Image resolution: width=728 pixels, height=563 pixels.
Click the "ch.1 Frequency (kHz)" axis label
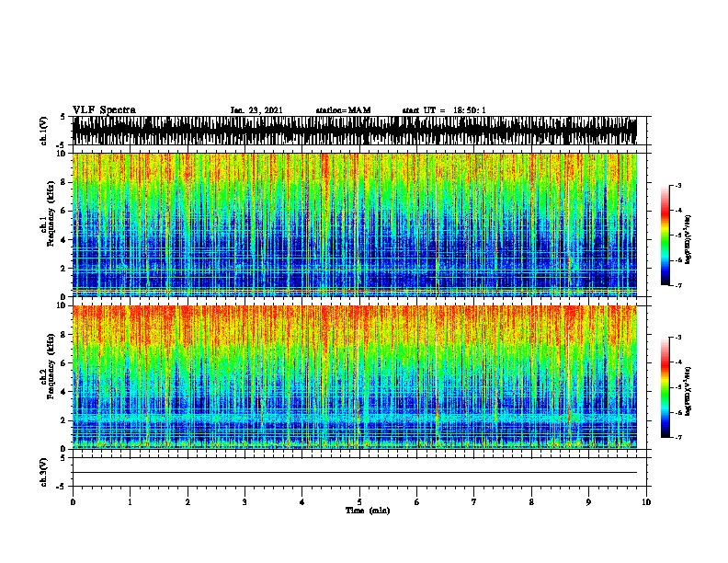pos(48,213)
